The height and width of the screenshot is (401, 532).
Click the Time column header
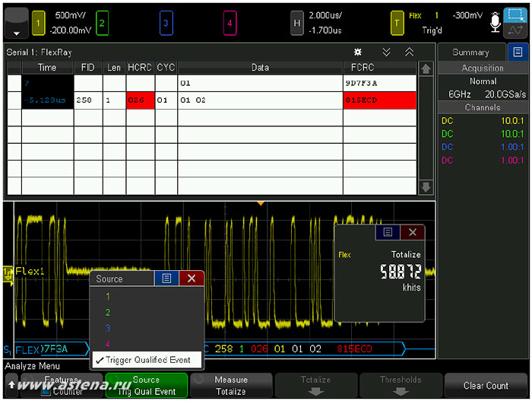pyautogui.click(x=47, y=68)
